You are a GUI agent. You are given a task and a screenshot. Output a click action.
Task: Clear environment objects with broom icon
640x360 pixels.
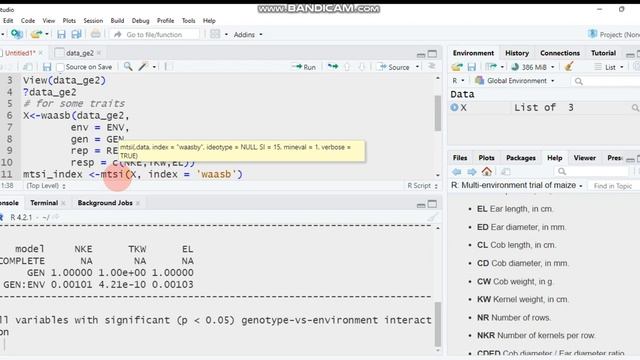point(569,67)
